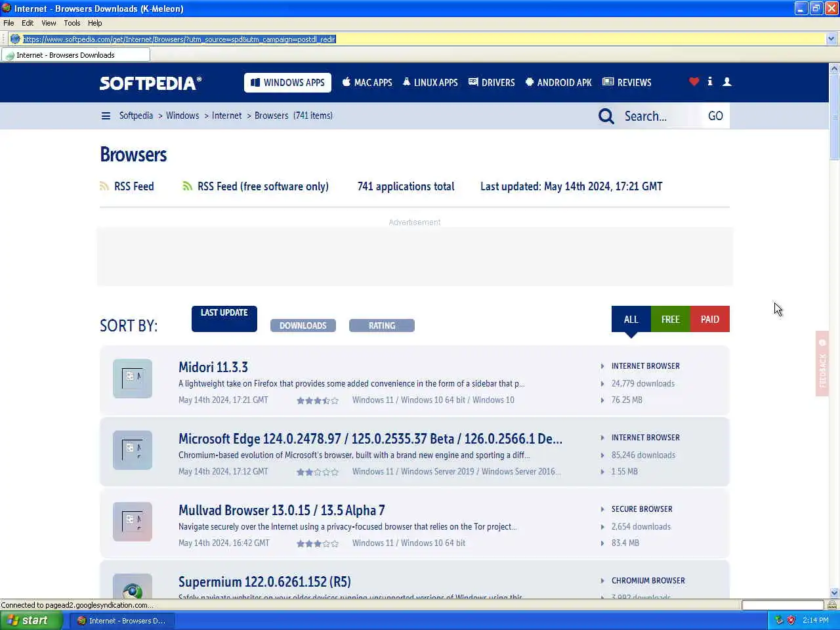Filter to FREE applications
The height and width of the screenshot is (630, 840).
[x=671, y=320]
